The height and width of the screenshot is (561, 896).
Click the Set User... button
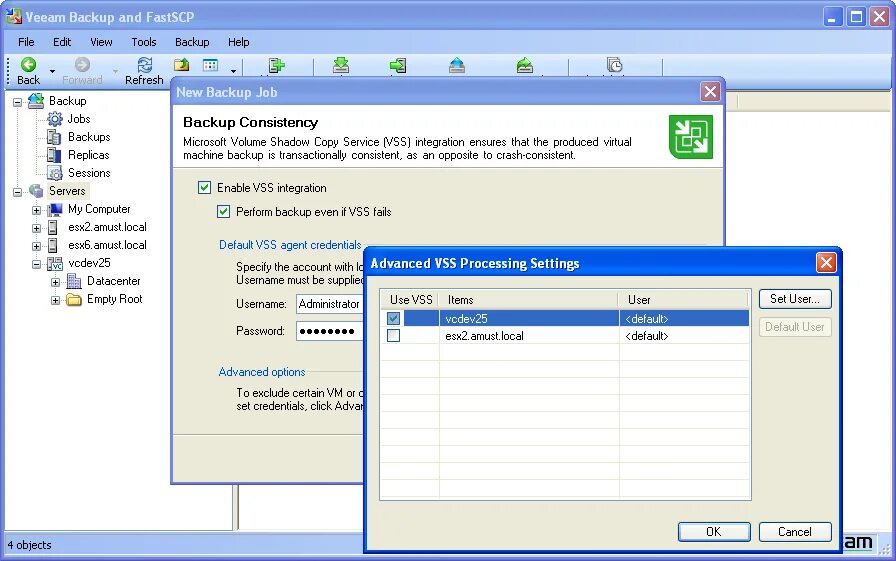[795, 299]
